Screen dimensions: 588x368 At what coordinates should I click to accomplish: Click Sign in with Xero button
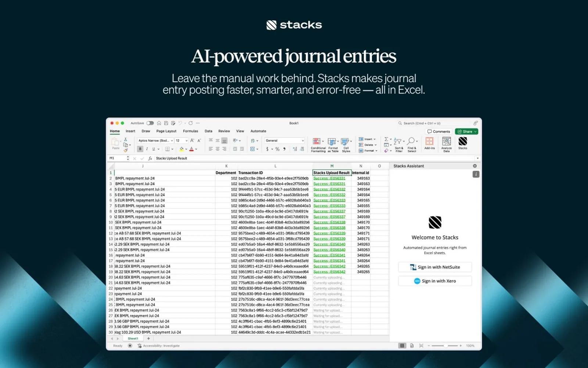(x=435, y=281)
